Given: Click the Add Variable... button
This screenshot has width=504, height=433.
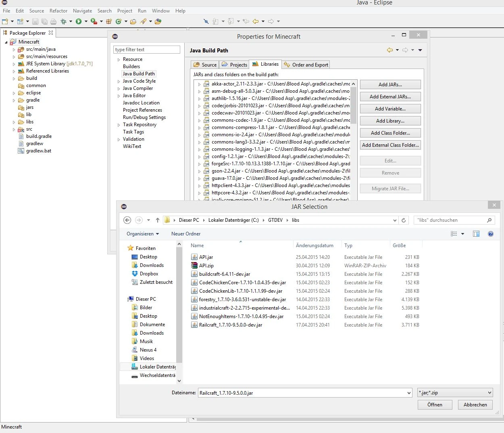Looking at the screenshot, I should point(390,109).
